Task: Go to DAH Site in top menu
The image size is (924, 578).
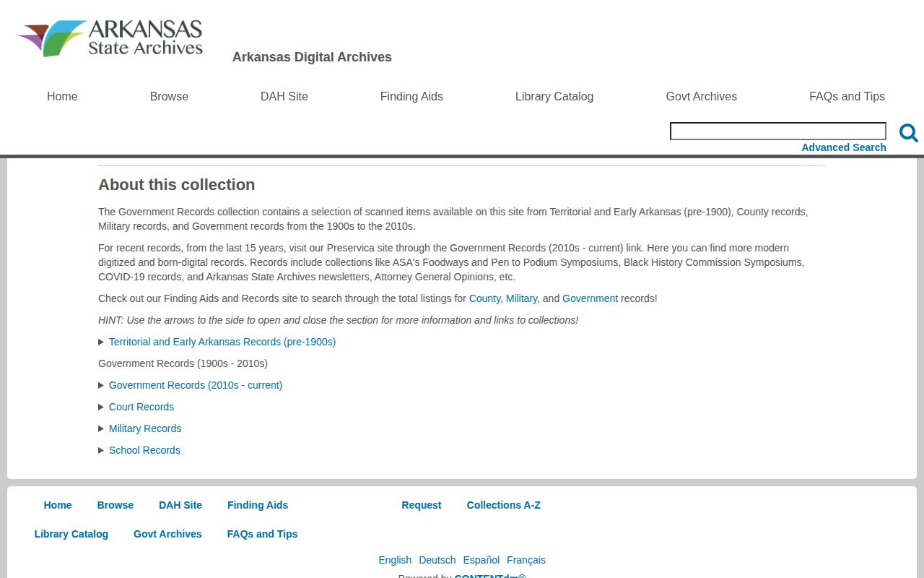Action: 284,96
